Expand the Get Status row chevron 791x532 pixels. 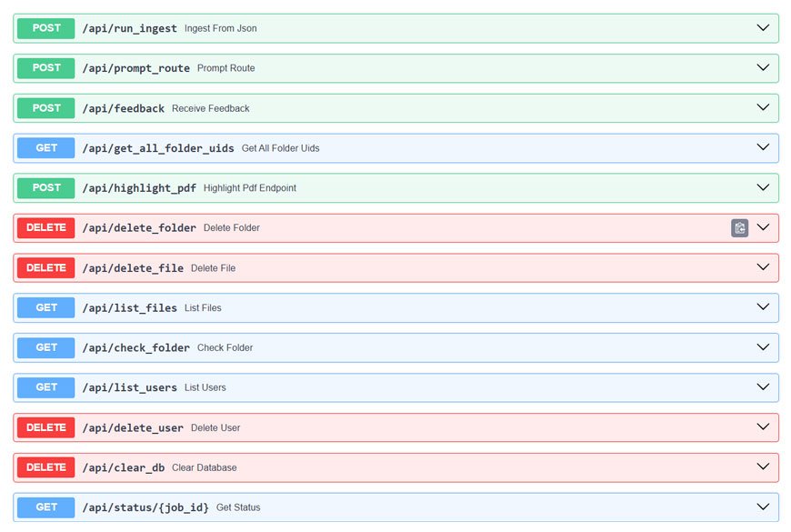click(x=763, y=507)
